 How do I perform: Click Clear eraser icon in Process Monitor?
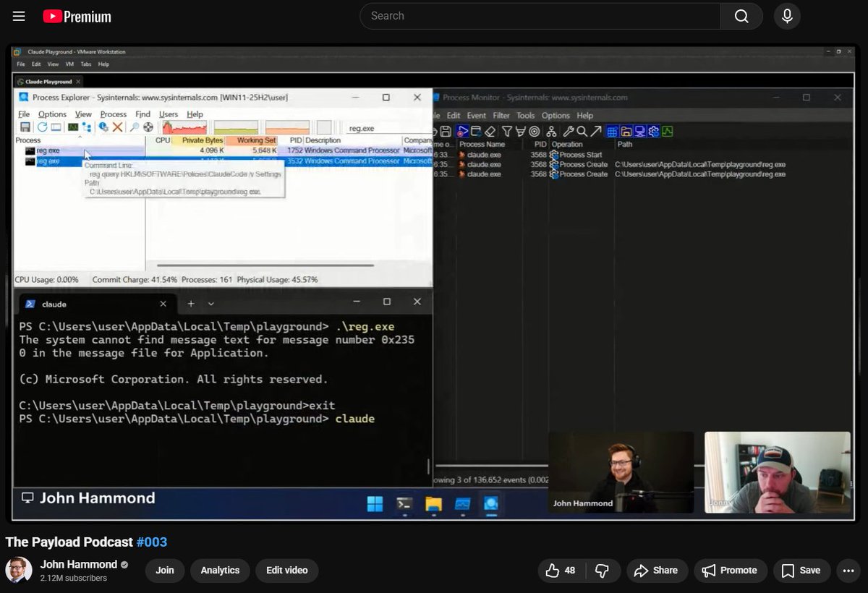tap(490, 131)
